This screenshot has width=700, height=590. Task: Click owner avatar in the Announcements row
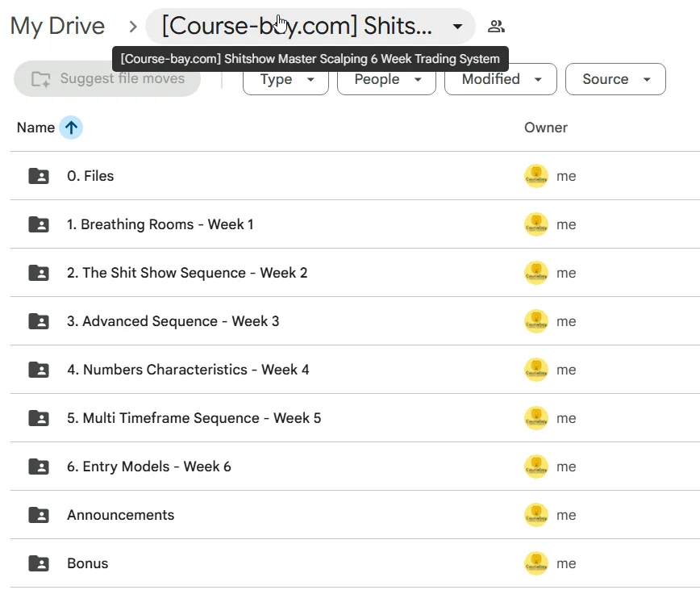(536, 515)
